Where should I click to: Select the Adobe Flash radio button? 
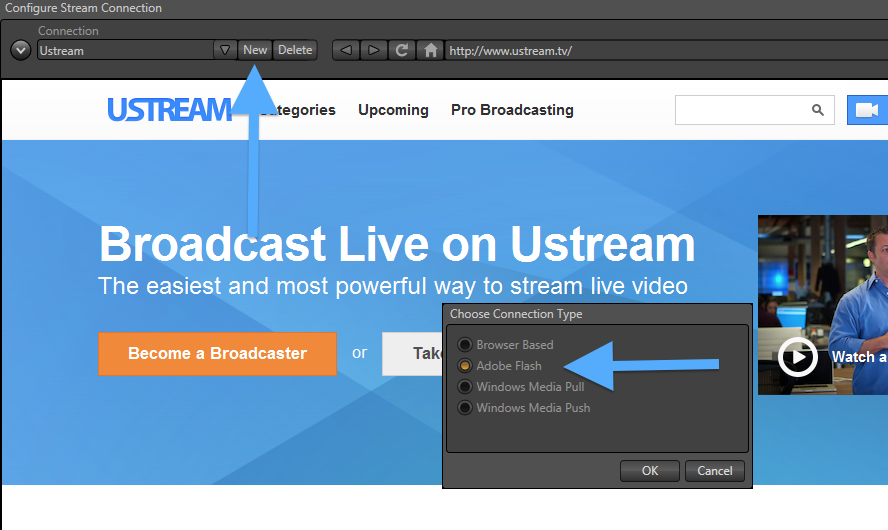click(x=465, y=366)
